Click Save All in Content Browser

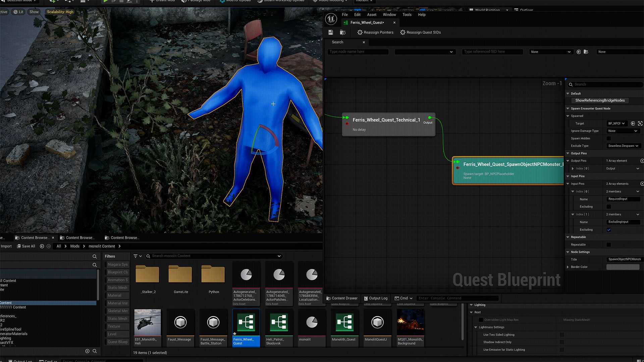tap(26, 246)
